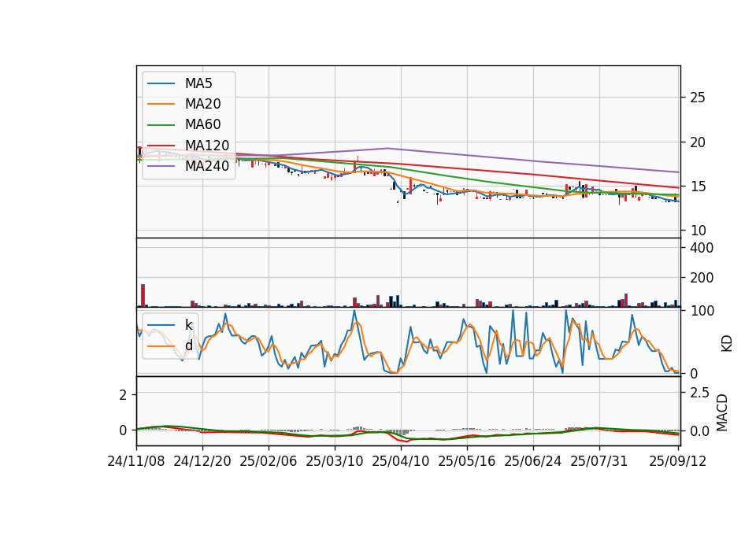The width and height of the screenshot is (756, 543).
Task: Click the 25/06/24 date axis label
Action: click(533, 461)
